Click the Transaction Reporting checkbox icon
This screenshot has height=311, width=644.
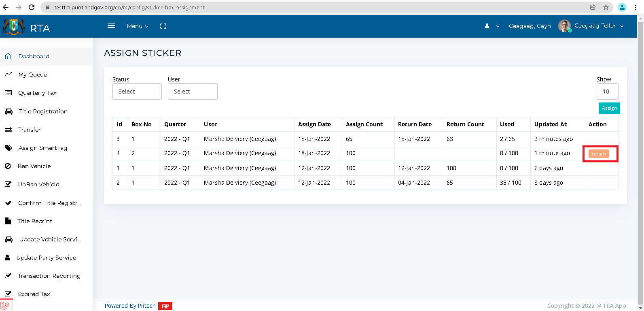[x=8, y=276]
